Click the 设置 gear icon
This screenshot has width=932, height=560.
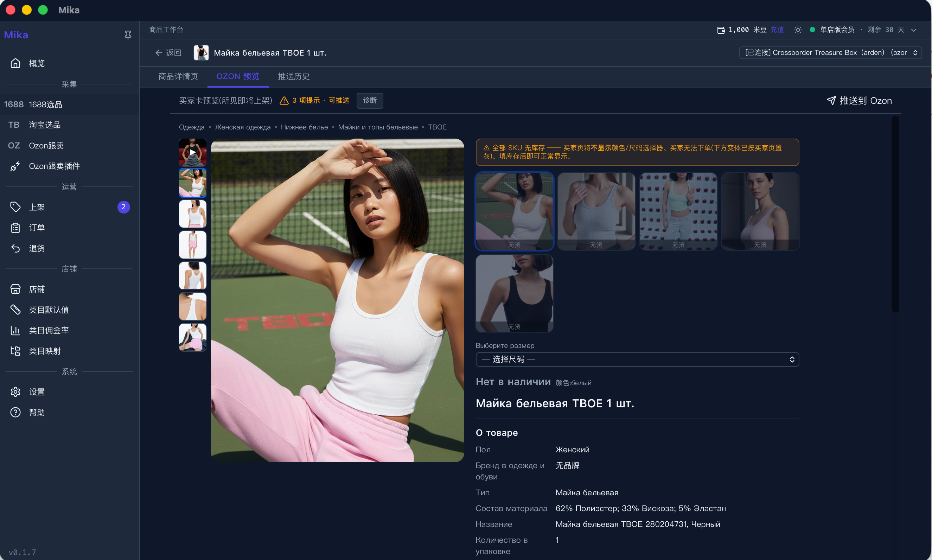pos(15,392)
